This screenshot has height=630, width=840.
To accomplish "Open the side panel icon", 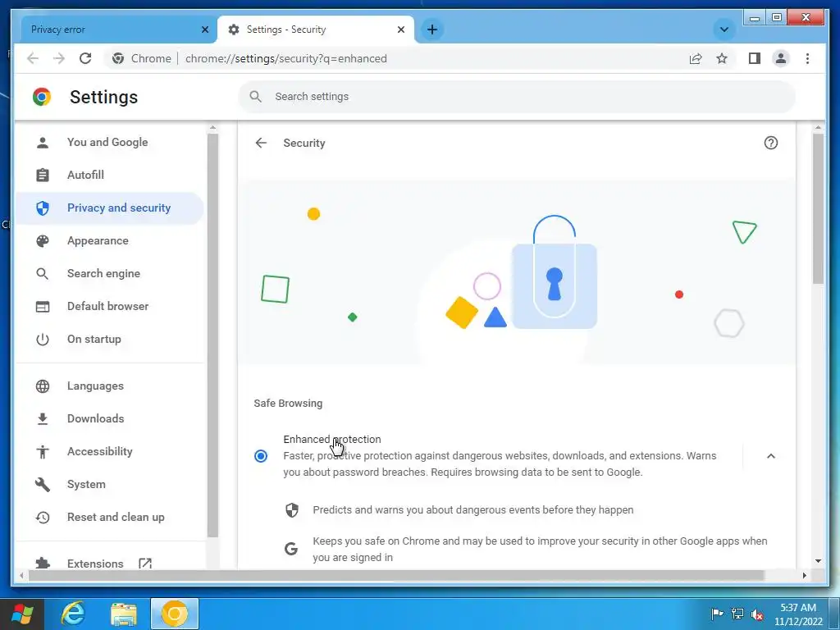I will coord(755,58).
